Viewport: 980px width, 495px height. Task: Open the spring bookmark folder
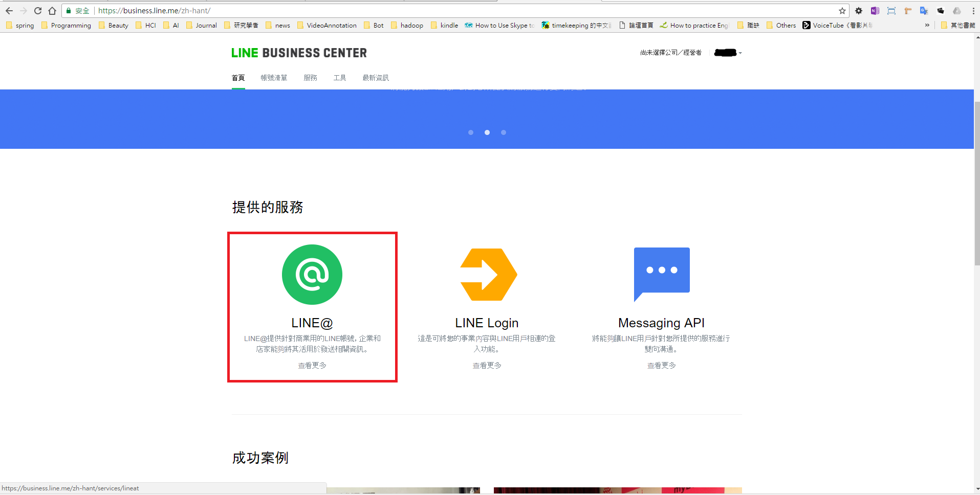(x=20, y=25)
